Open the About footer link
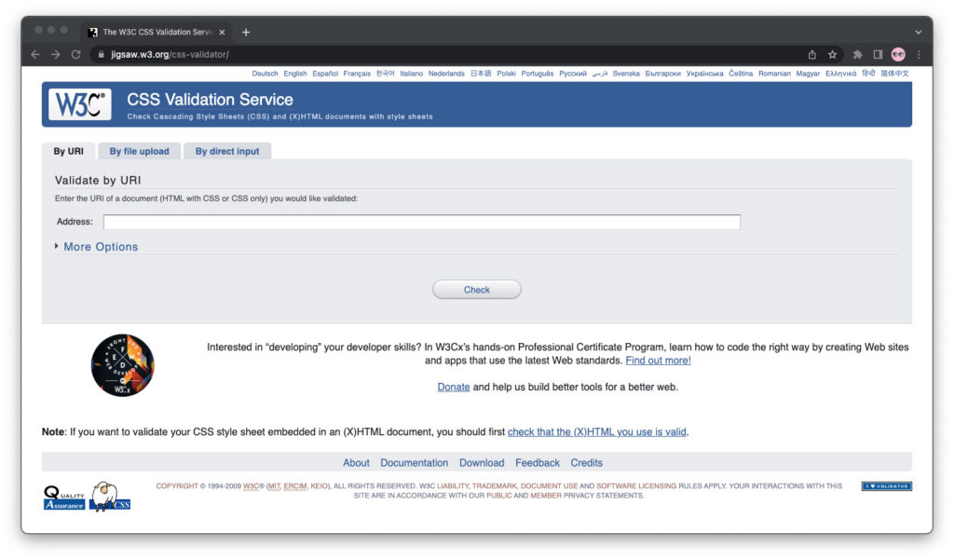The height and width of the screenshot is (560, 954). (x=356, y=463)
